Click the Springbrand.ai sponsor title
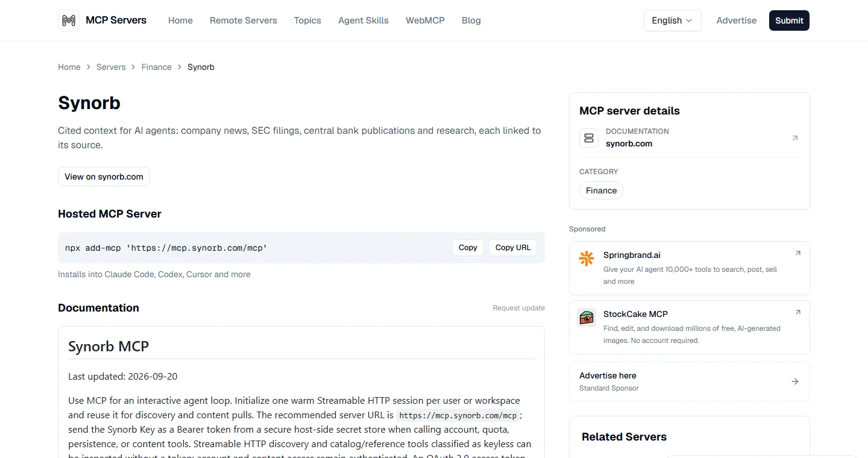Screen dimensions: 868x458 click(x=632, y=255)
